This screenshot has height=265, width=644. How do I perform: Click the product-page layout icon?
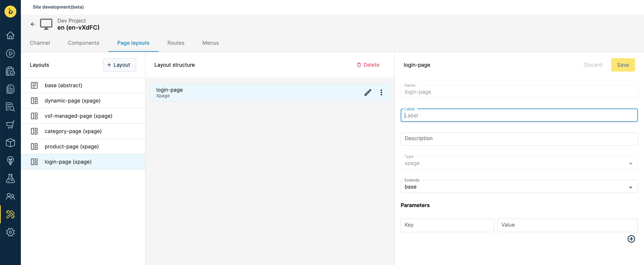point(34,146)
